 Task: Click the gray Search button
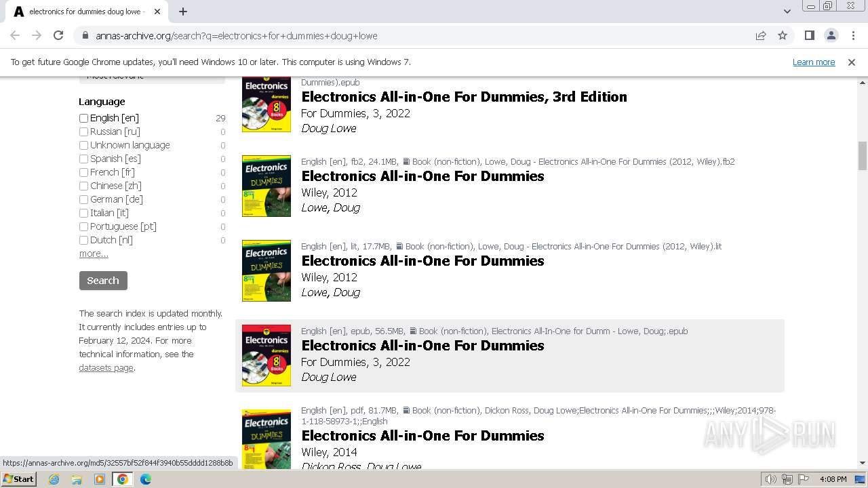(x=103, y=281)
